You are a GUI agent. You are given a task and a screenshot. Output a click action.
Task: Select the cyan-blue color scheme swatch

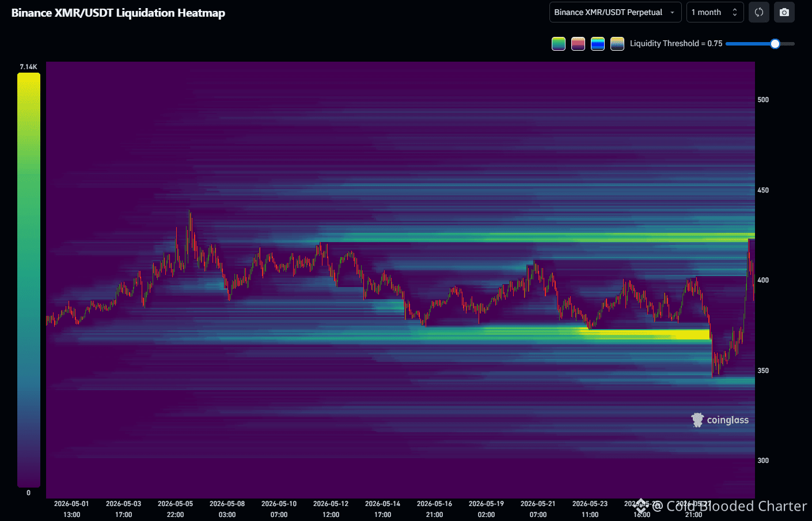[598, 44]
